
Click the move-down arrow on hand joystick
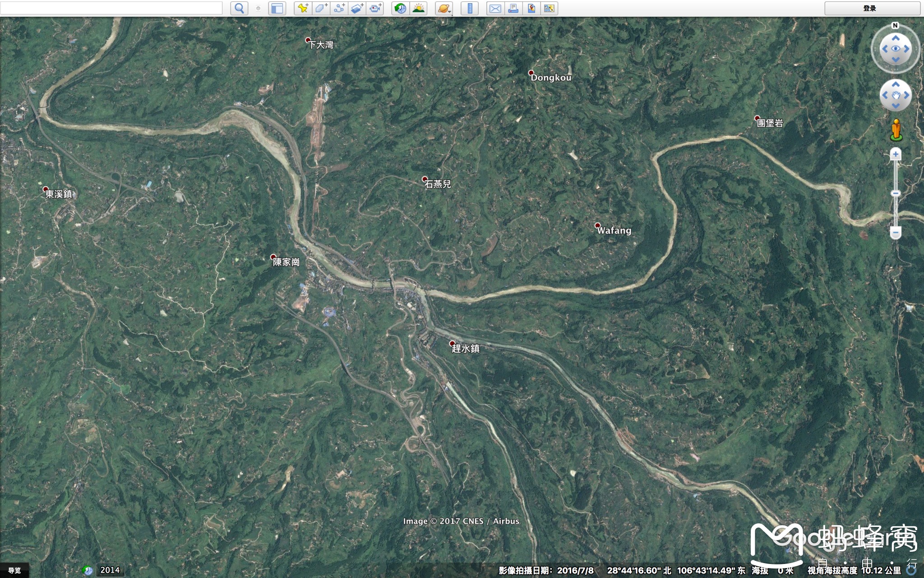[896, 106]
